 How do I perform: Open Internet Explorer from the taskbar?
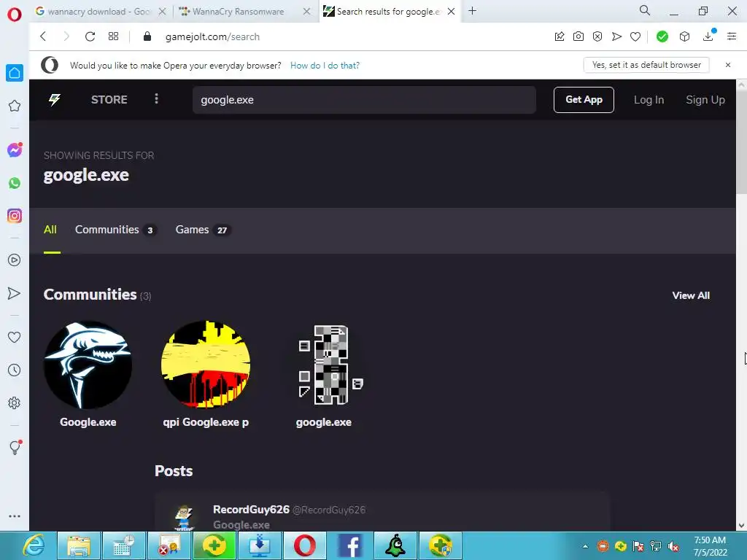[x=34, y=545]
